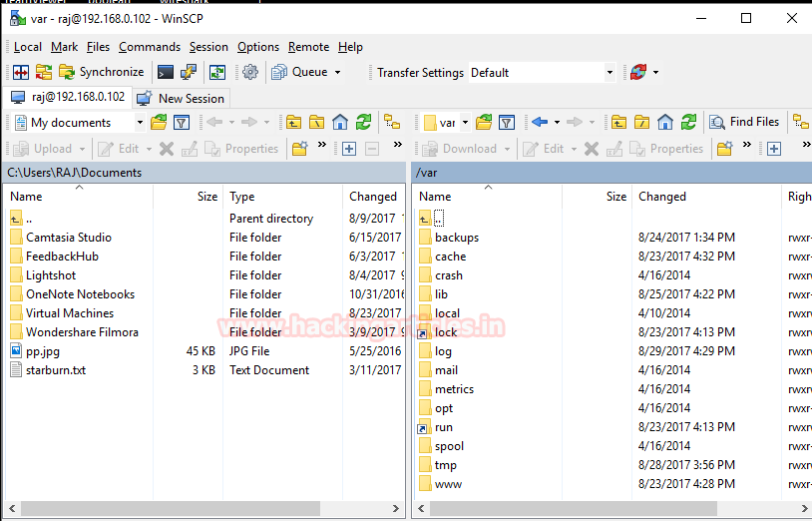Click remote panel Root Directory icon
Image resolution: width=812 pixels, height=521 pixels.
point(641,123)
